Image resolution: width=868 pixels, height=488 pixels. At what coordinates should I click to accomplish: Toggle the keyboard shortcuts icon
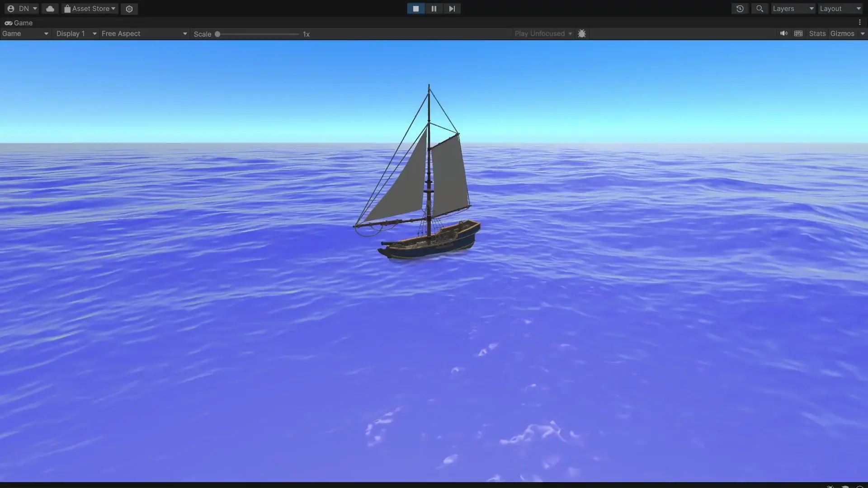pyautogui.click(x=798, y=33)
